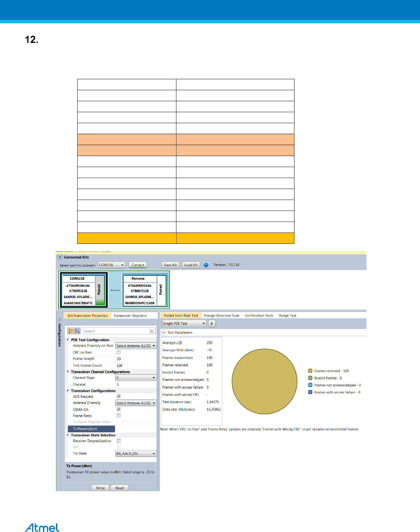
Task: Switch to Kit/Transceiver Properties tab
Action: [88, 316]
